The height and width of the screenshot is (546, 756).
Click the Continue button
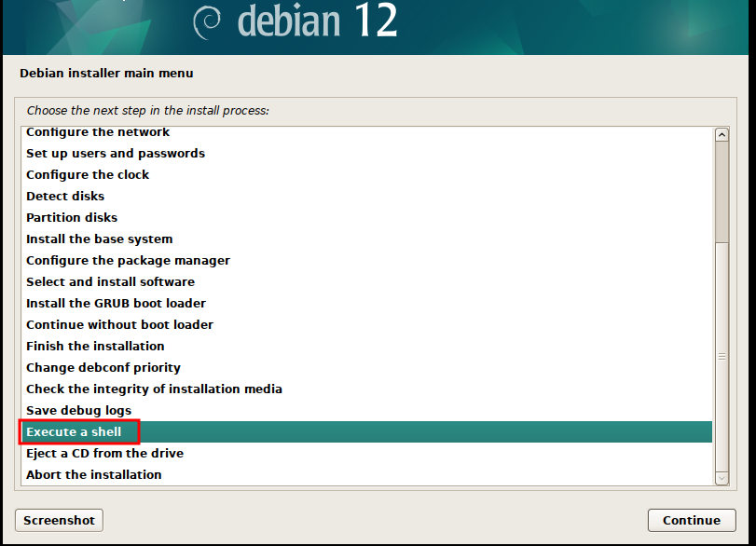pyautogui.click(x=692, y=521)
